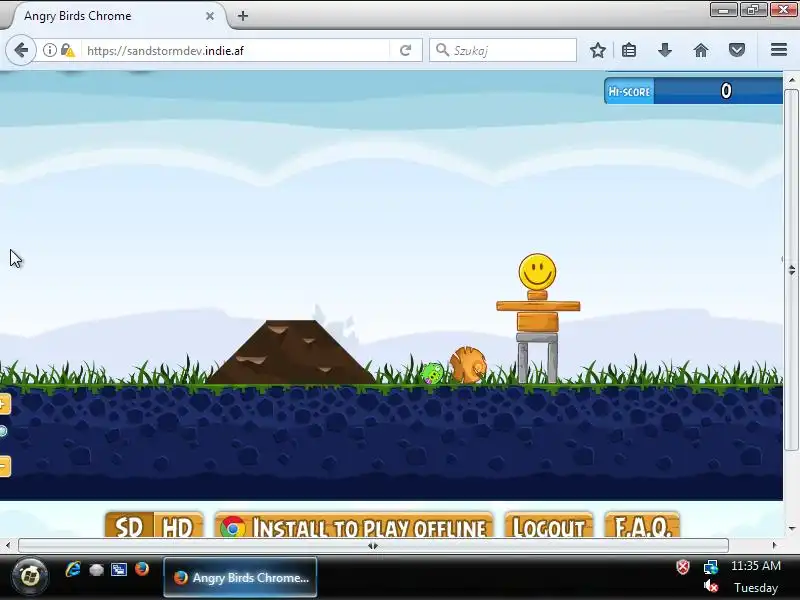The height and width of the screenshot is (600, 800).
Task: Click the yellow smiley face on tower
Action: pyautogui.click(x=537, y=272)
